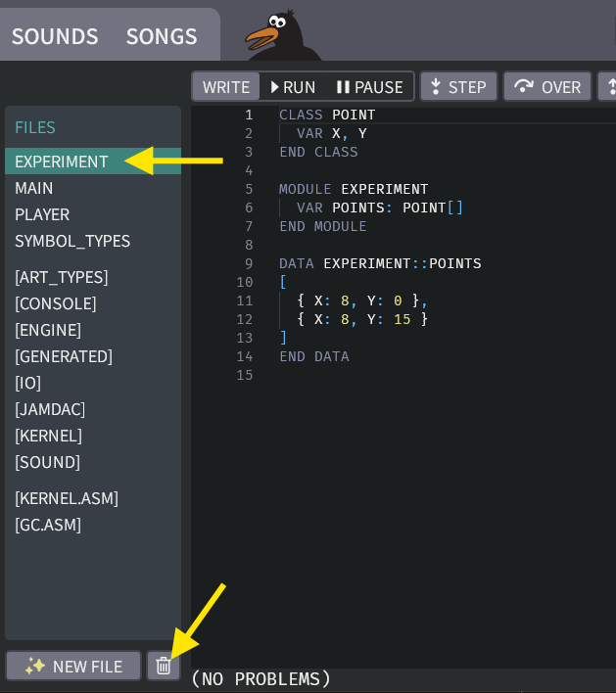This screenshot has height=693, width=616.
Task: Select the EXPERIMENT file
Action: coord(62,162)
